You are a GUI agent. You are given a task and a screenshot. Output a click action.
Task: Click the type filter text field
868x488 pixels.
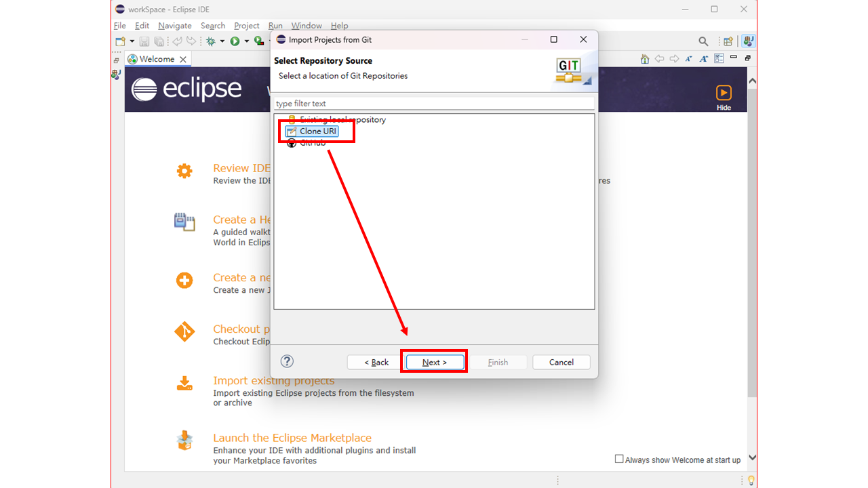click(434, 104)
